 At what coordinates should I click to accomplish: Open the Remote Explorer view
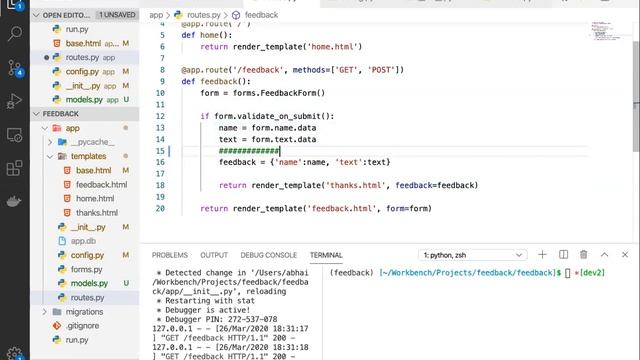pos(15,135)
